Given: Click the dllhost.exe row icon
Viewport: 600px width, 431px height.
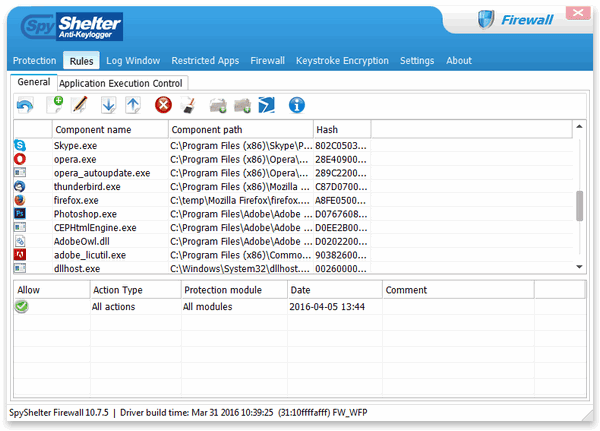Looking at the screenshot, I should (x=20, y=268).
